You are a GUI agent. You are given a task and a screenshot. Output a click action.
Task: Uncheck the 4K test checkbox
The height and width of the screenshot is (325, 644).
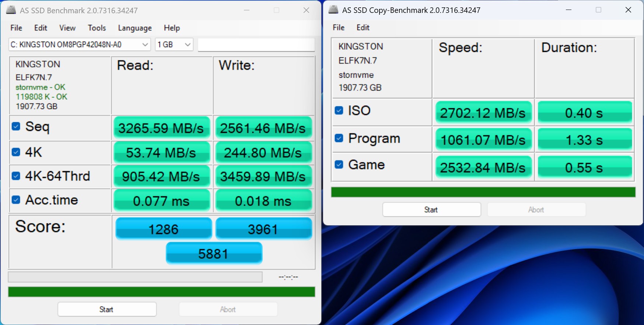pos(16,152)
